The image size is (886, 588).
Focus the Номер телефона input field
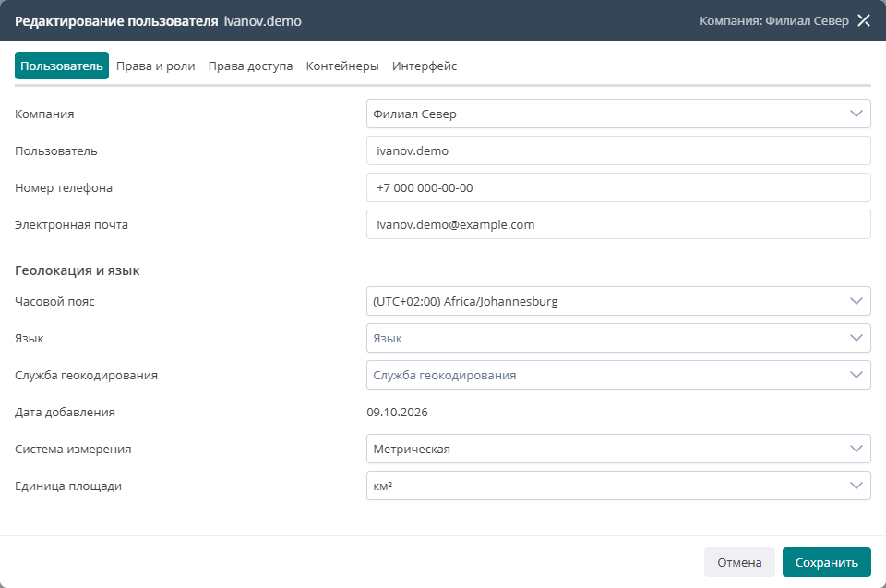618,187
